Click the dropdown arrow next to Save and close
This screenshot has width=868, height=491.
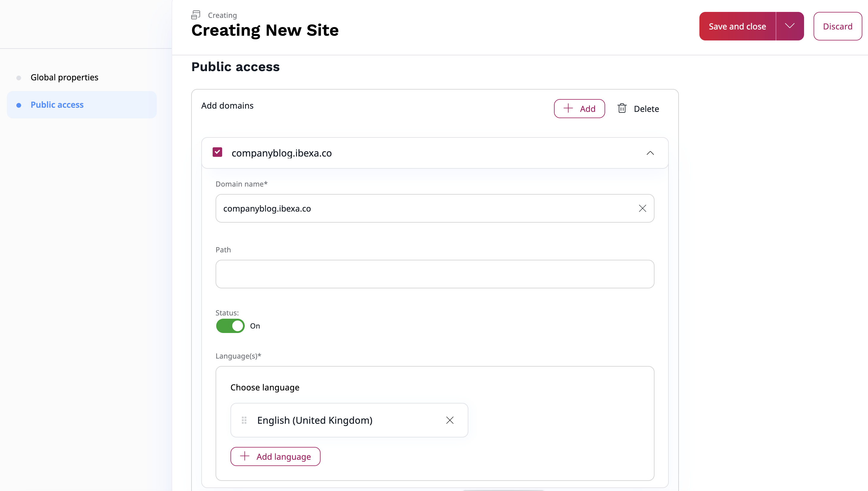[790, 26]
